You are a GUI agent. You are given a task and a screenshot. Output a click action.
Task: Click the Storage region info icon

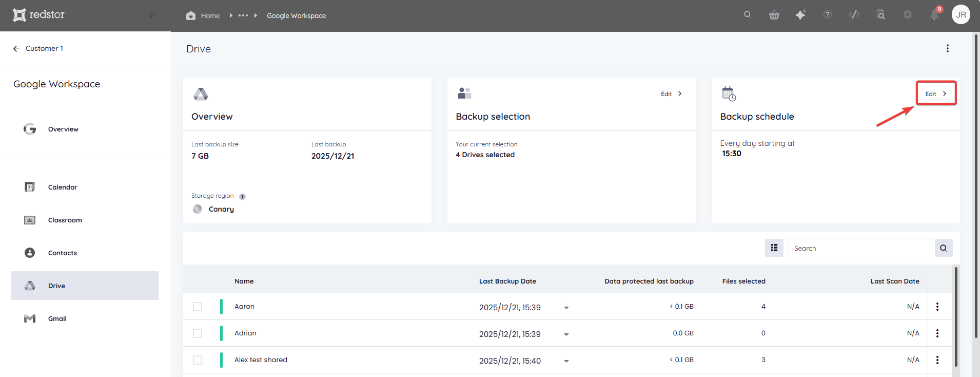pyautogui.click(x=242, y=196)
